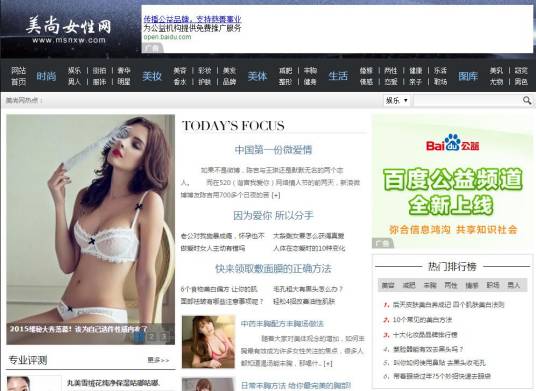Click the hero caption starting with 2015
This screenshot has width=536, height=391.
[78, 329]
